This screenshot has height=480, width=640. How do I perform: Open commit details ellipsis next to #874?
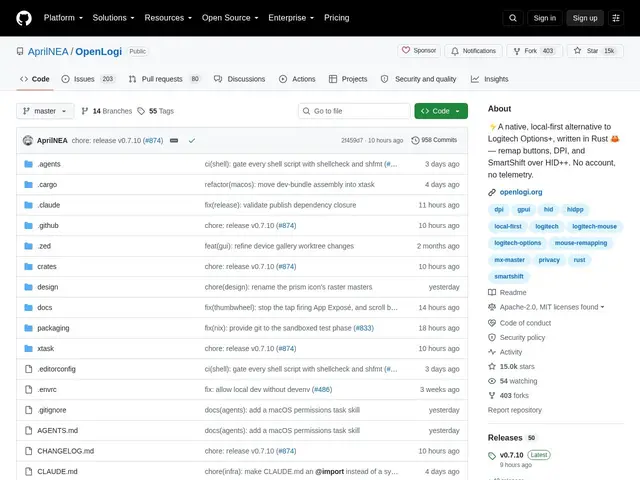[x=174, y=140]
